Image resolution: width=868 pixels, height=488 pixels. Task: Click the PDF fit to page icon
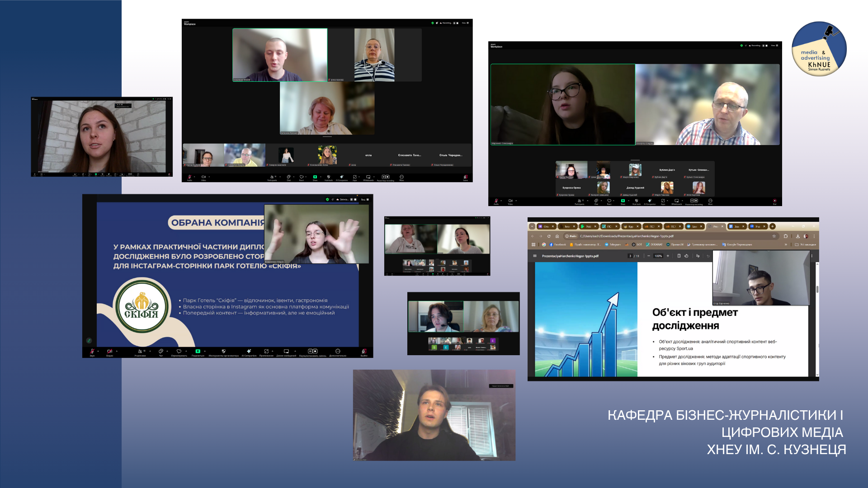[679, 256]
